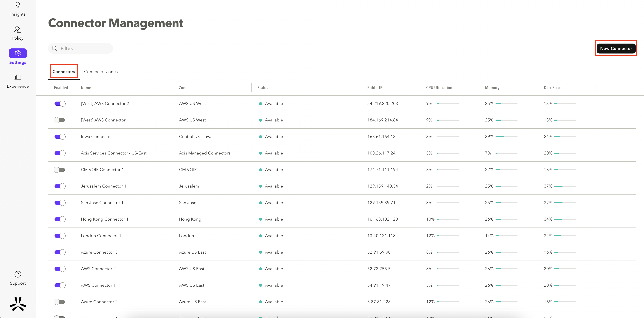Enable the CM VOIP Connector 1 toggle
Screen dimensions: 644x318
coord(59,170)
